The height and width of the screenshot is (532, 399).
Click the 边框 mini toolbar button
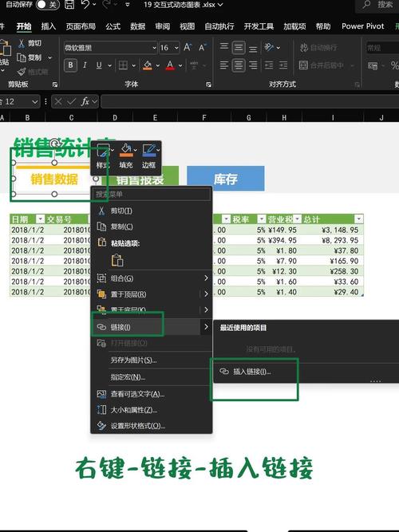[x=149, y=156]
